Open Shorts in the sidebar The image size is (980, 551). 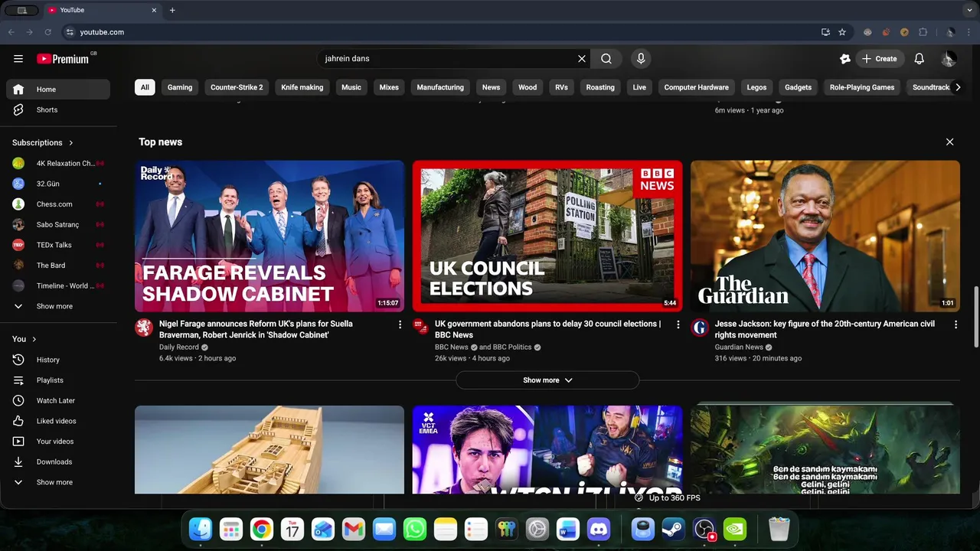coord(58,110)
